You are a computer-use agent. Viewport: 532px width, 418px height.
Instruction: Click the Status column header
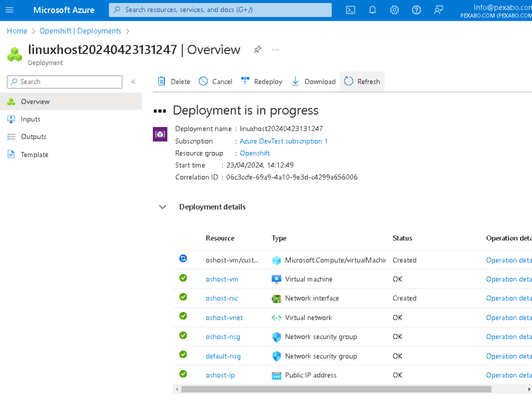403,238
